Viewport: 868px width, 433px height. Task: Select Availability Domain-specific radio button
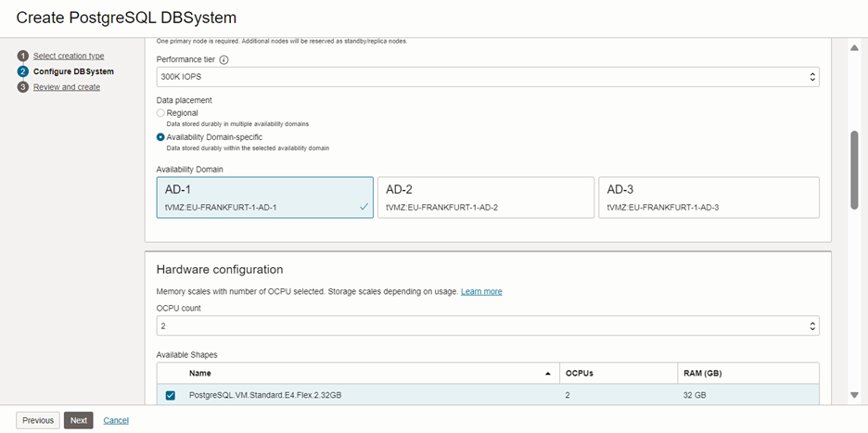pyautogui.click(x=160, y=137)
